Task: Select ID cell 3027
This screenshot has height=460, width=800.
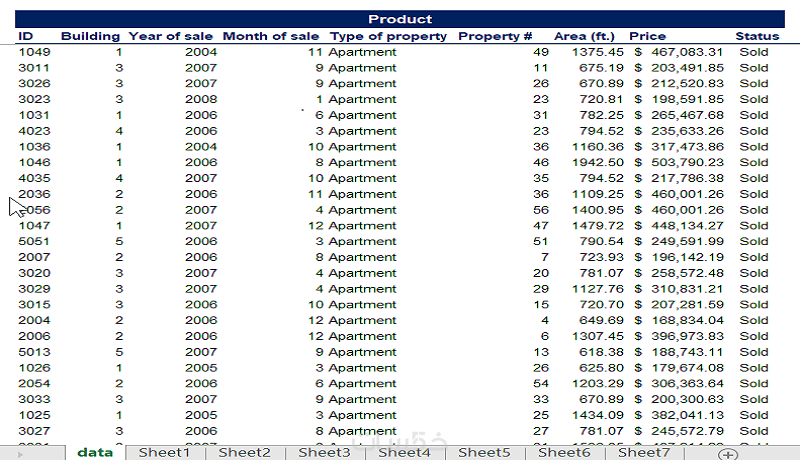Action: click(x=34, y=431)
